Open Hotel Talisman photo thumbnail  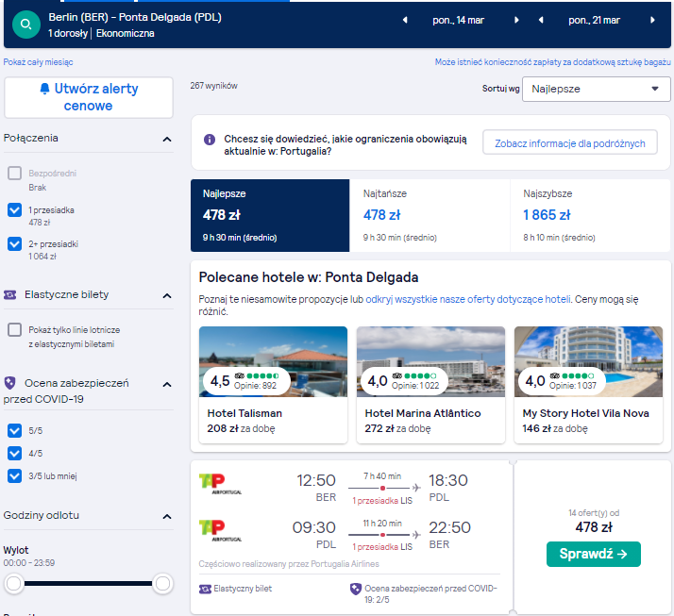[x=273, y=361]
